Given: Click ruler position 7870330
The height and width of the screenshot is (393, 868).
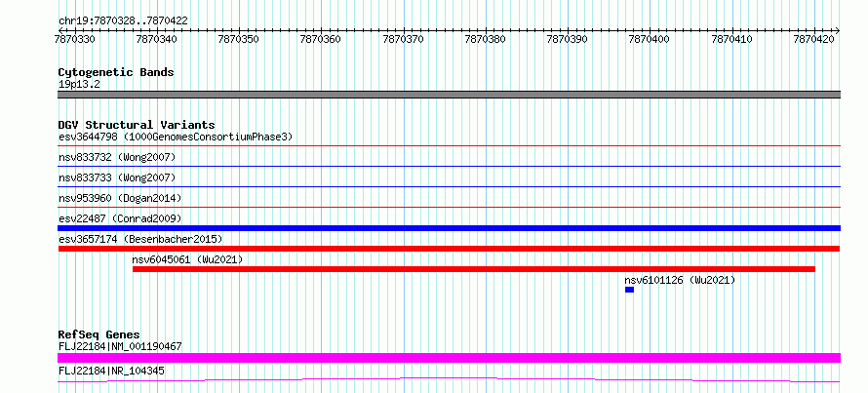Looking at the screenshot, I should pos(75,39).
